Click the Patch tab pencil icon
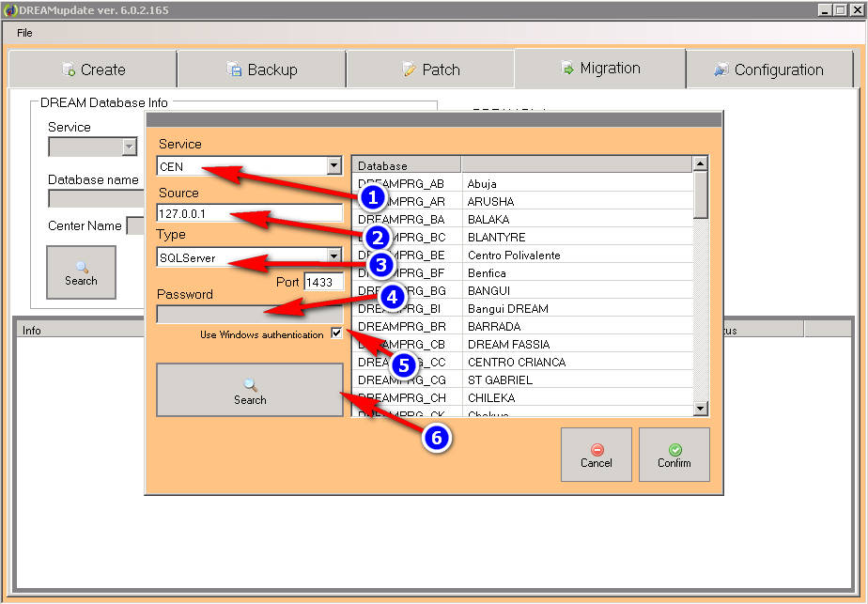Screen dimensions: 868x604 pyautogui.click(x=409, y=70)
